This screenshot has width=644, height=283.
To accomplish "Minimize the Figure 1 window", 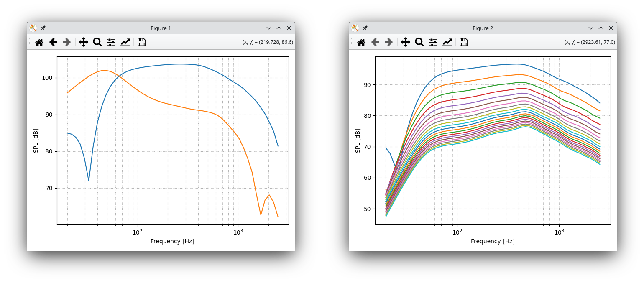I will (x=269, y=28).
